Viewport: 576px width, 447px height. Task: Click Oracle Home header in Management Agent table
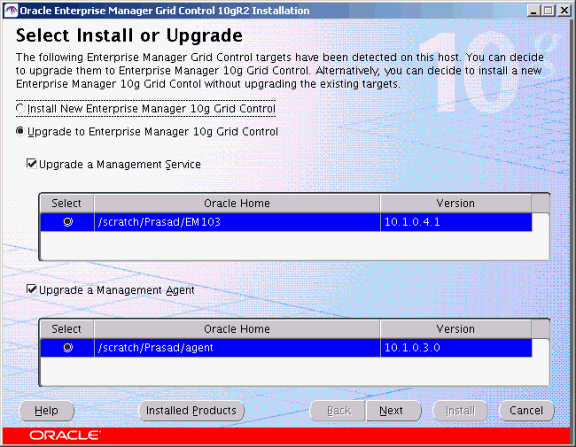point(237,329)
